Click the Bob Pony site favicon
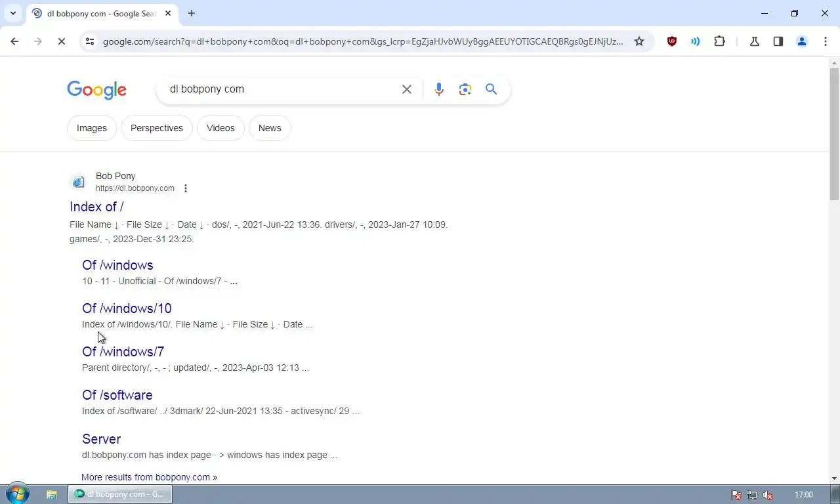The height and width of the screenshot is (504, 840). coord(78,182)
